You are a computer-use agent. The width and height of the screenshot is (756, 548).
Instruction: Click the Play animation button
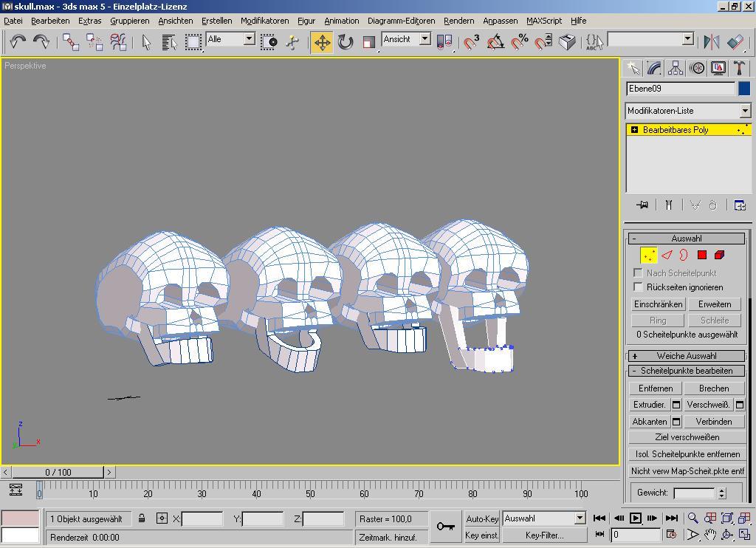(x=635, y=518)
